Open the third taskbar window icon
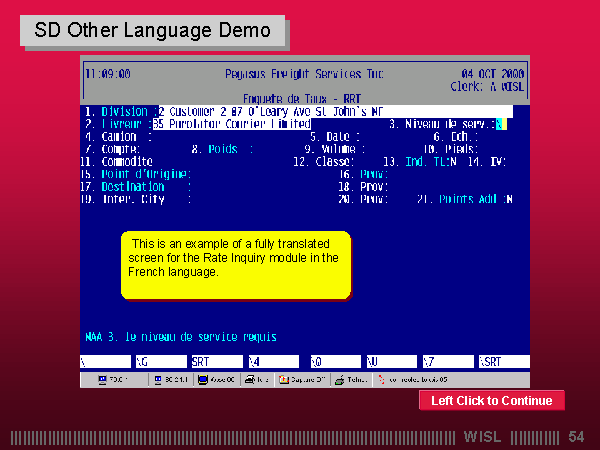The height and width of the screenshot is (450, 600). [217, 380]
